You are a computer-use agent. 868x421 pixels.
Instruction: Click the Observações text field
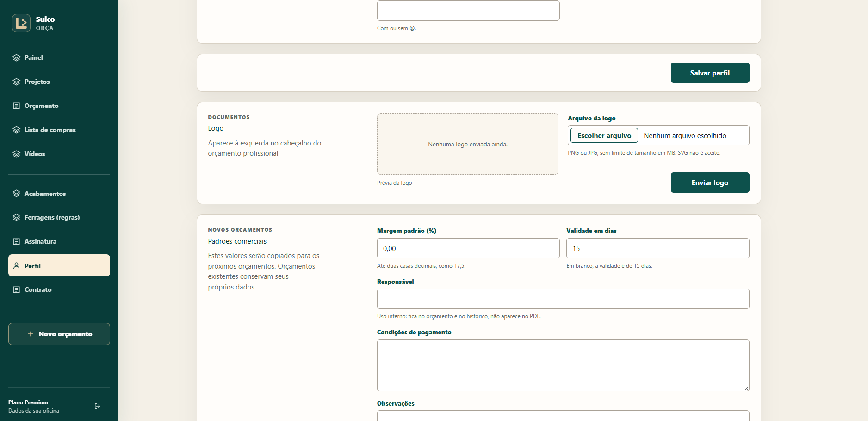[x=563, y=416]
